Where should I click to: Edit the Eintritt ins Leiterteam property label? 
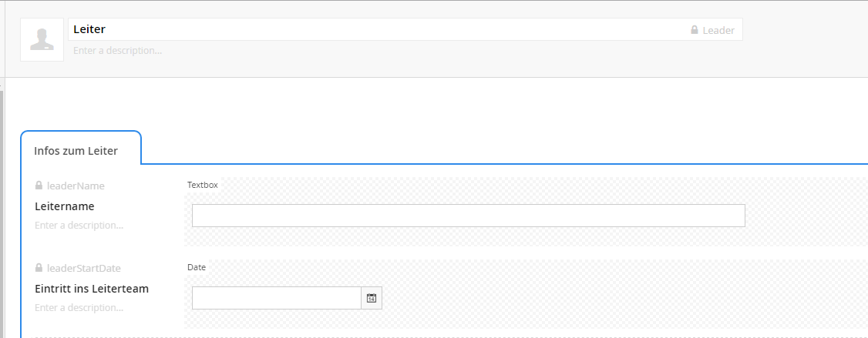click(x=92, y=289)
